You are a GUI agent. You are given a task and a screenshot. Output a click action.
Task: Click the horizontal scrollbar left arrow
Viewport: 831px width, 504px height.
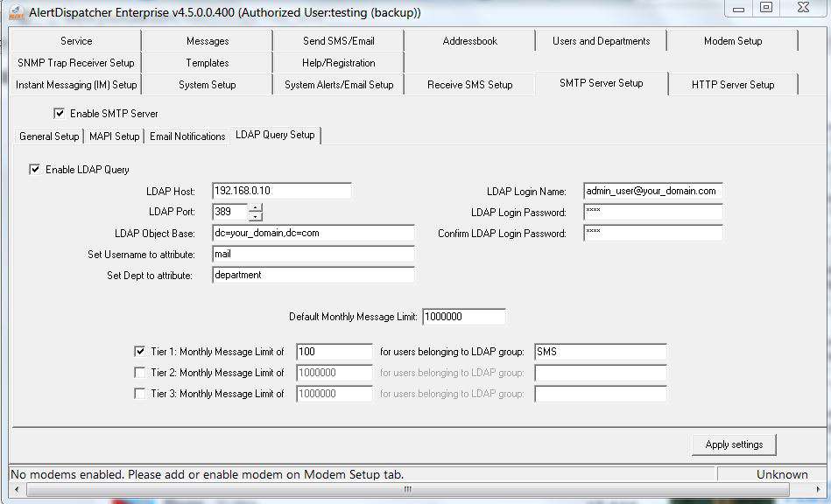17,490
